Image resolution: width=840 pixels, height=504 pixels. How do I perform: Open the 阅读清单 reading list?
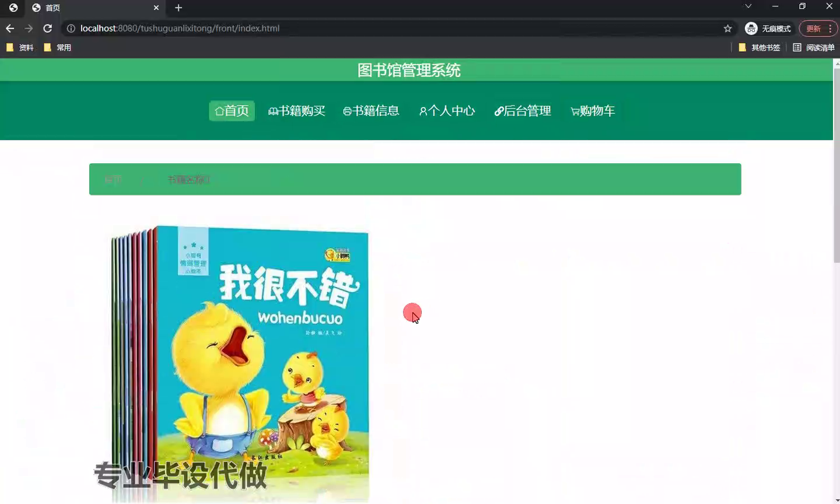[814, 47]
